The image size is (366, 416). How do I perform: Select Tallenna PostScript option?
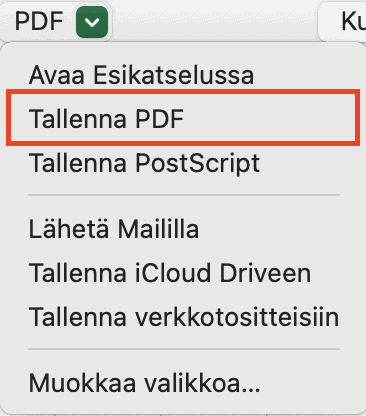tap(183, 163)
